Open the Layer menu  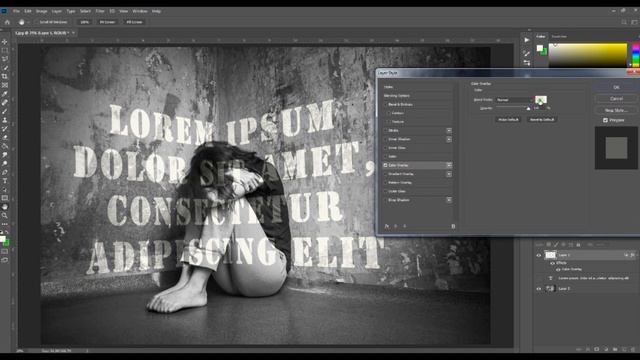coord(57,11)
